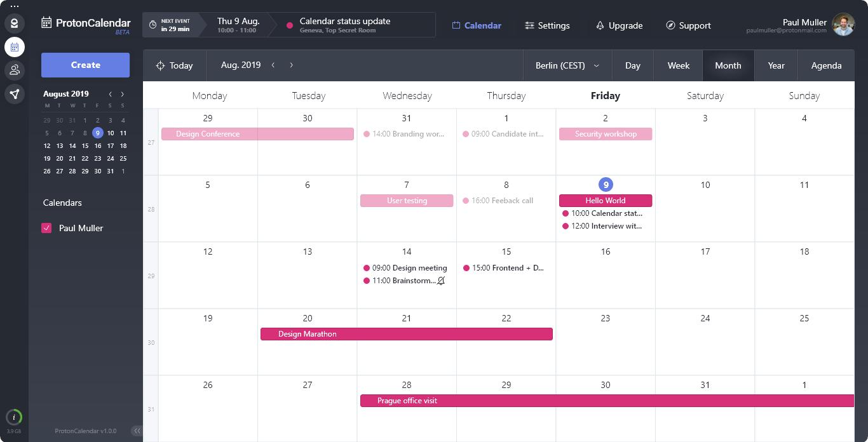
Task: Click the Friday column header
Action: tap(606, 96)
